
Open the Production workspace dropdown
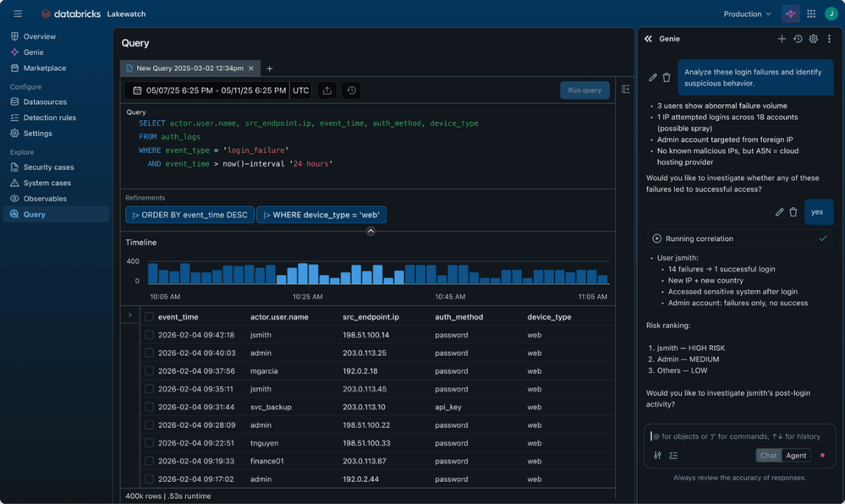(x=747, y=14)
